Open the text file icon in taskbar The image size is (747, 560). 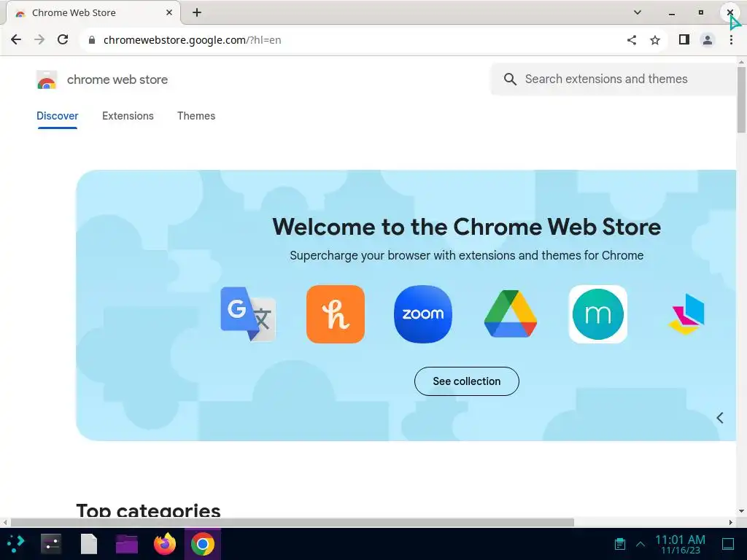pos(89,544)
